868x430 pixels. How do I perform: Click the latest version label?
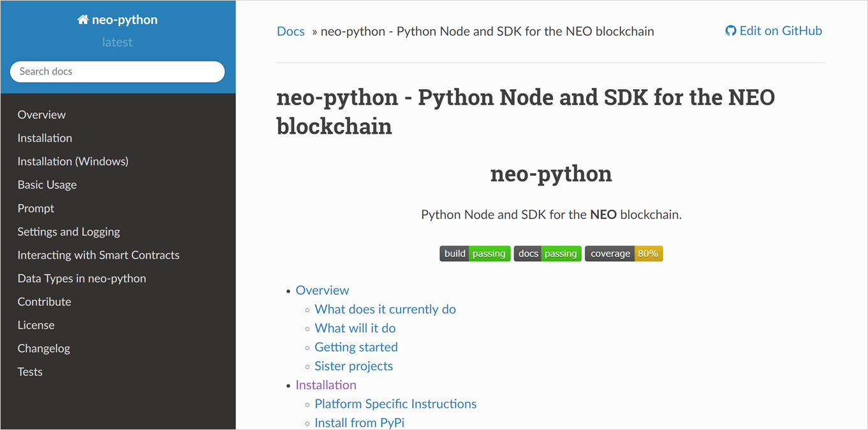(117, 42)
